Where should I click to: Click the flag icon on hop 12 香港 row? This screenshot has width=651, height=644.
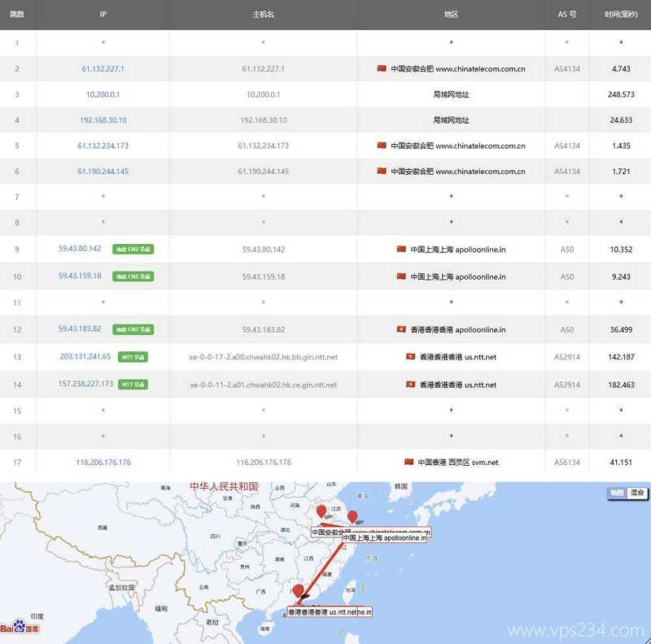[399, 329]
